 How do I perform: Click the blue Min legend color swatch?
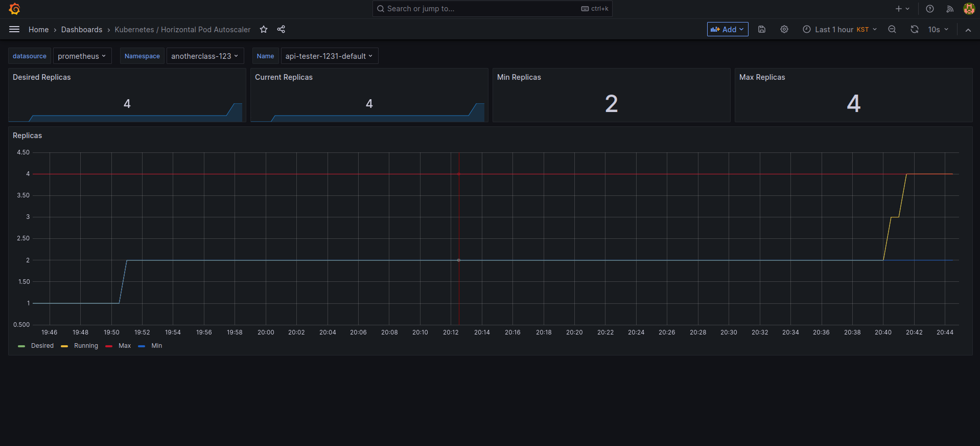click(x=142, y=346)
